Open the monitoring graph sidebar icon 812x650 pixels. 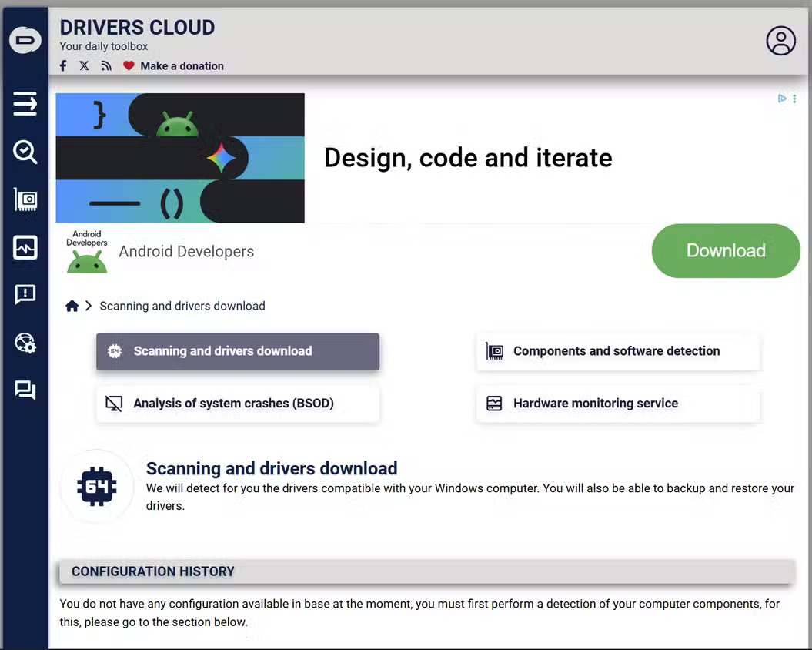[25, 247]
